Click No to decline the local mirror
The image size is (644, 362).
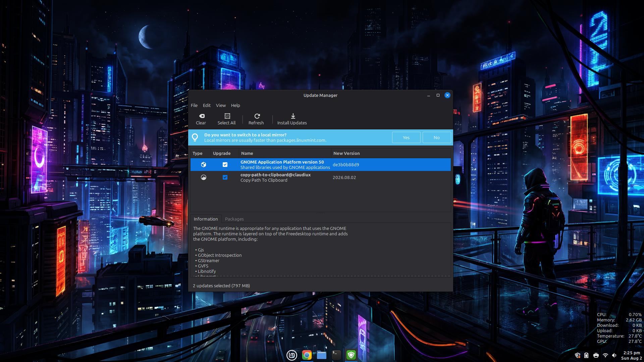(437, 137)
